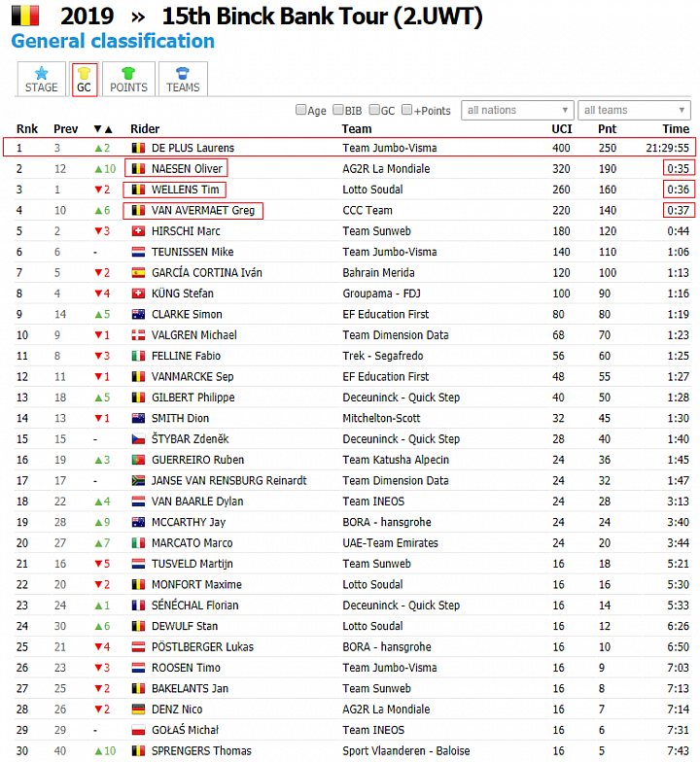This screenshot has height=762, width=700.
Task: Sort by the Time column header
Action: click(x=676, y=128)
